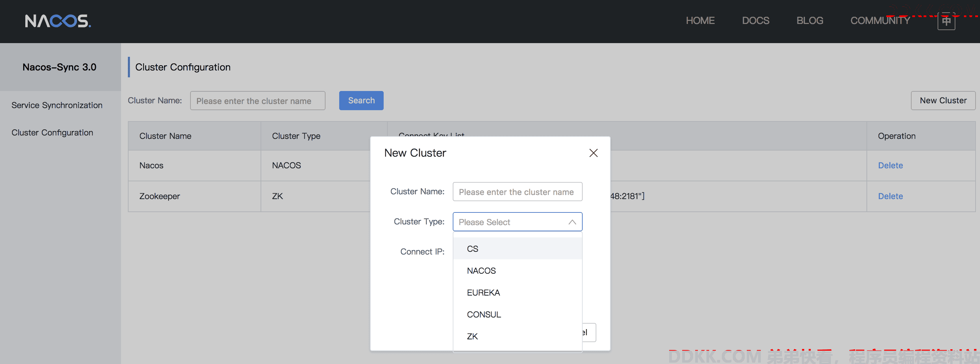Select CS from the cluster type list

[x=517, y=249]
